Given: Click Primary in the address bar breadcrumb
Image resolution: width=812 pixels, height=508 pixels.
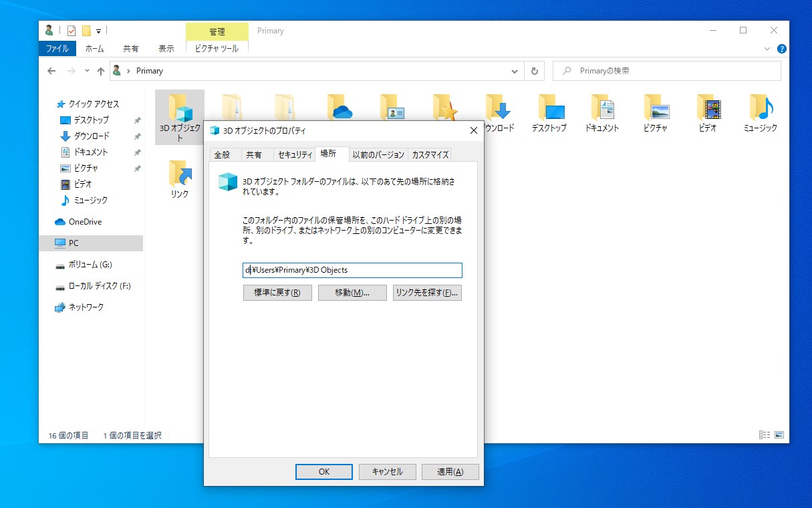Looking at the screenshot, I should 150,71.
